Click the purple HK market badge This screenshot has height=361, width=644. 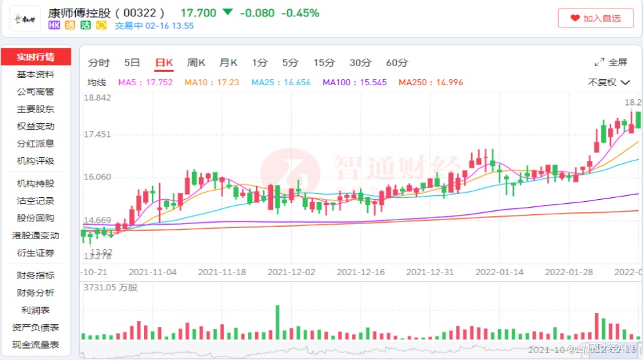pyautogui.click(x=54, y=26)
